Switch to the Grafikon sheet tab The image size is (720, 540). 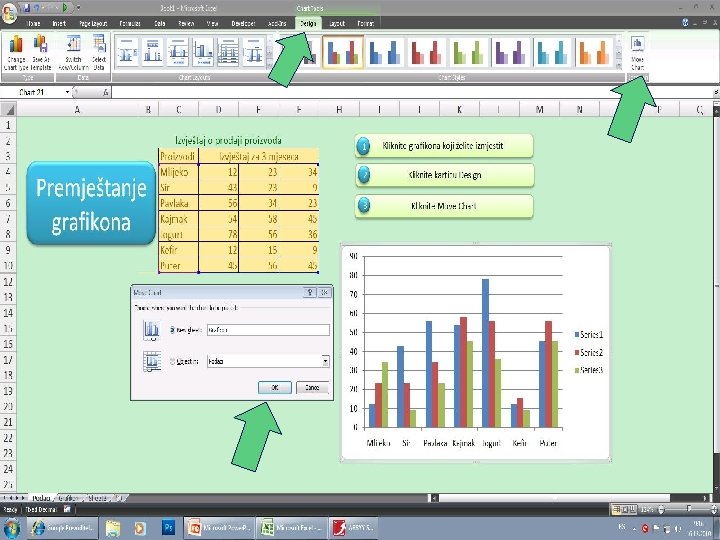69,498
